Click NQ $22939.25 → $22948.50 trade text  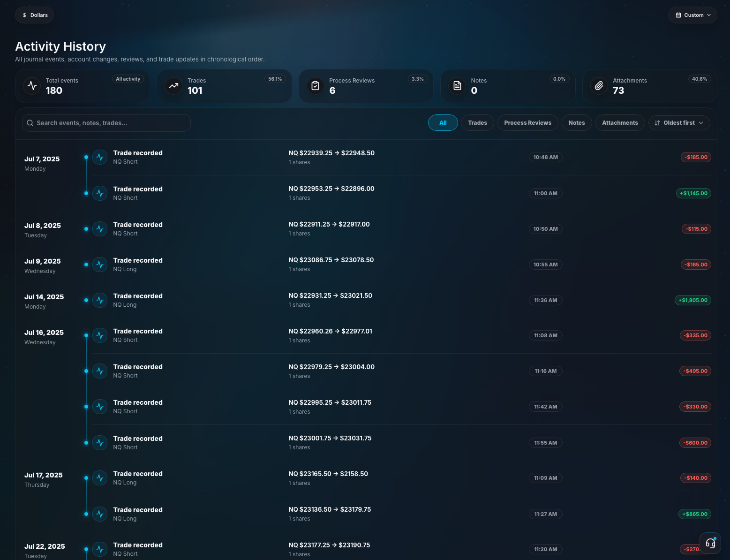pyautogui.click(x=331, y=153)
